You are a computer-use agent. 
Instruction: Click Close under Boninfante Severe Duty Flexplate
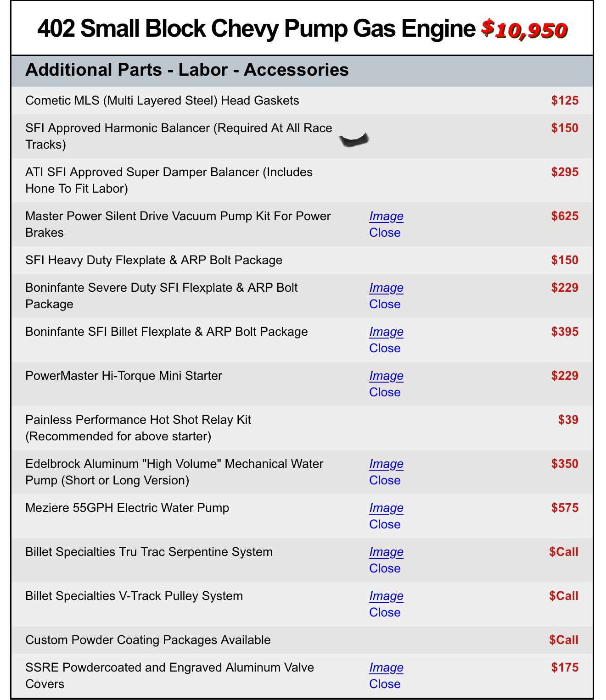click(x=385, y=304)
